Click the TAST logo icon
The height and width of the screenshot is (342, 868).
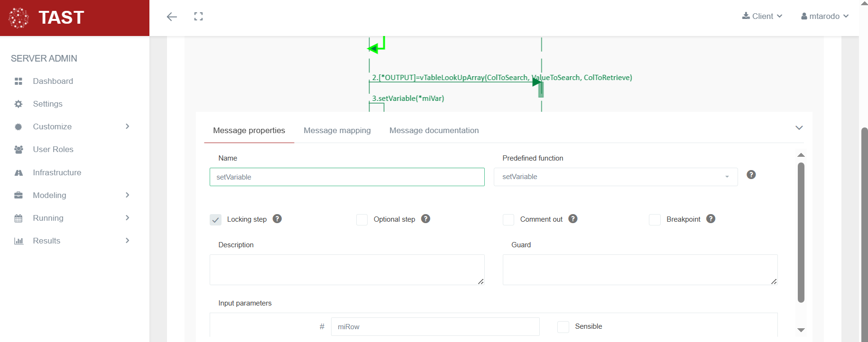[x=18, y=18]
